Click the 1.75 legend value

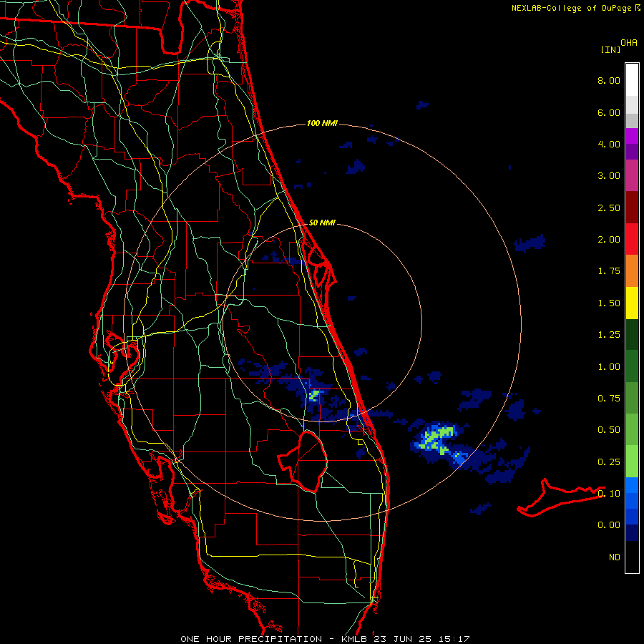609,271
